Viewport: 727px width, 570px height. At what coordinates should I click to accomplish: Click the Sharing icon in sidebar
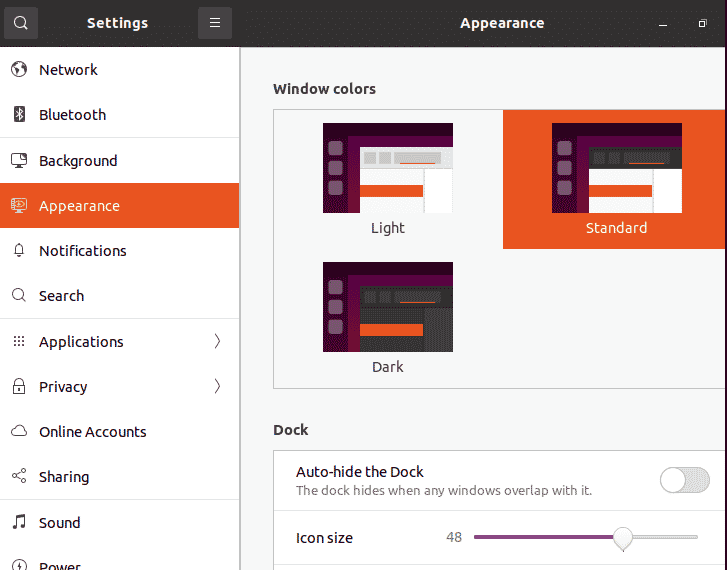[19, 476]
